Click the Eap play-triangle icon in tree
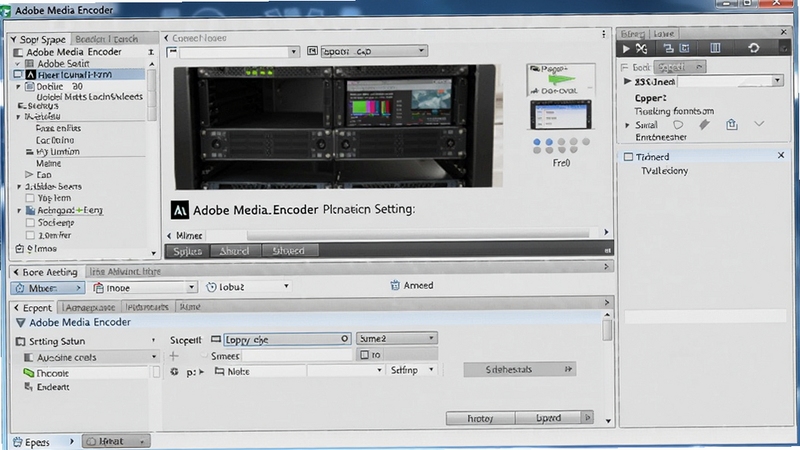The image size is (800, 450). [x=29, y=174]
